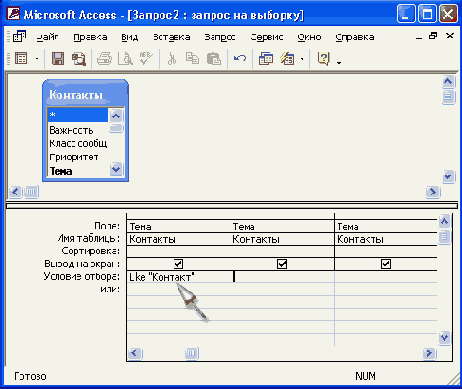Expand the New Object dropdown arrow
462x389 pixels.
[x=302, y=59]
